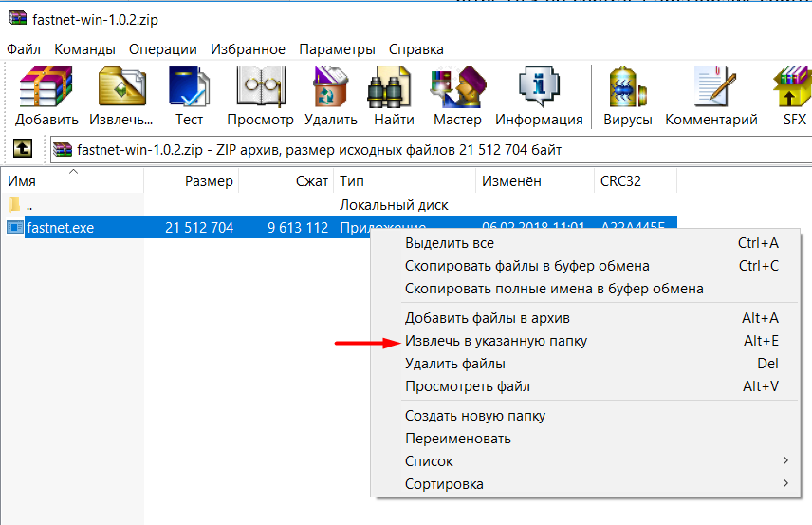This screenshot has width=812, height=525.
Task: Open the Просмотр viewer icon
Action: tap(261, 87)
